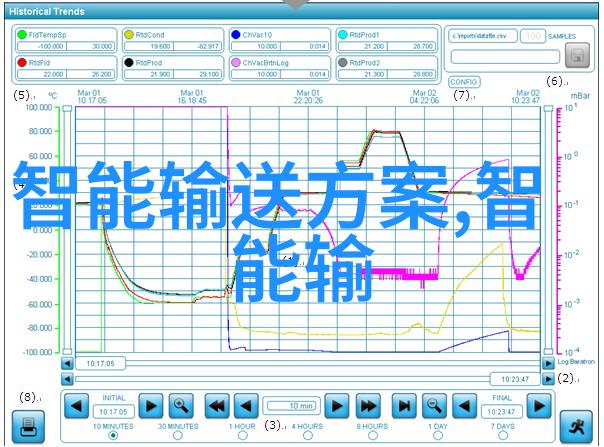Click the empty field below the file path
The width and height of the screenshot is (604, 447).
pos(505,57)
